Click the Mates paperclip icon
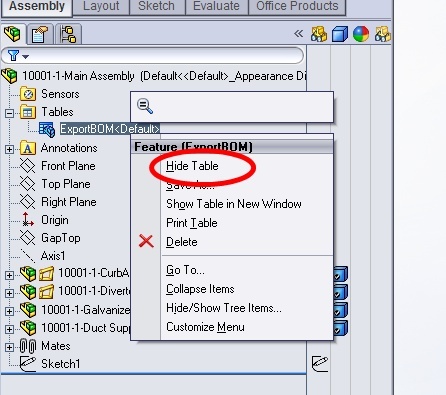This screenshot has height=395, width=446. pyautogui.click(x=28, y=346)
